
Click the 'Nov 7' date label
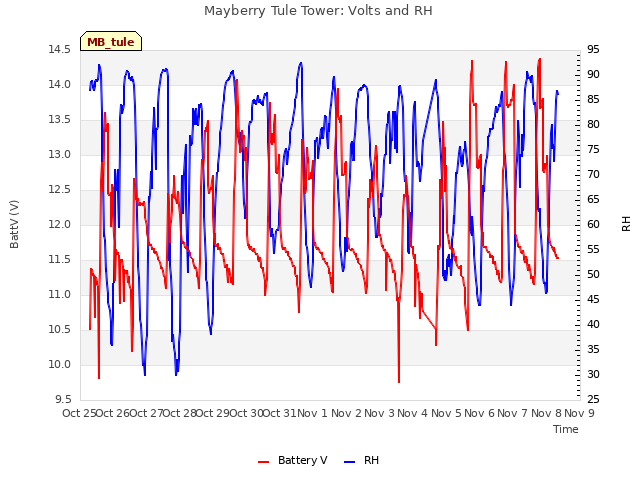pyautogui.click(x=513, y=413)
